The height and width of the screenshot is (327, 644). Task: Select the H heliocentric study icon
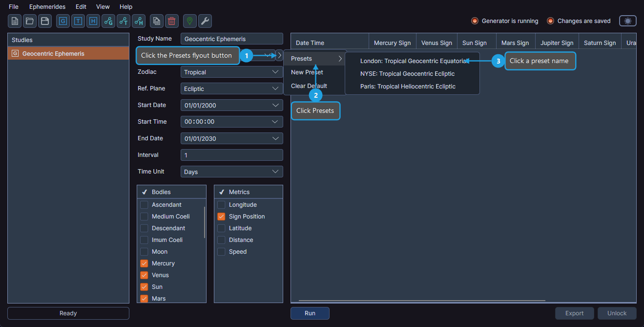click(x=93, y=21)
